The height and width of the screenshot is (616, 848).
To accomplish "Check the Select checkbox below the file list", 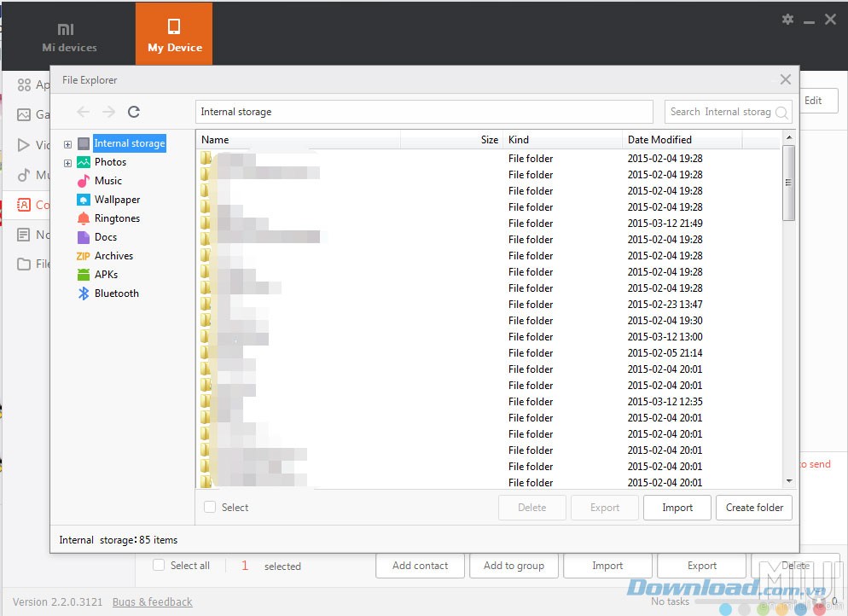I will 208,507.
